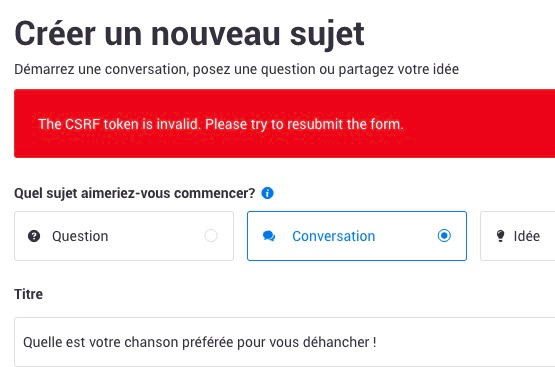Viewport: 555px width, 367px height.
Task: Click the question mark icon in Question card
Action: [x=34, y=236]
